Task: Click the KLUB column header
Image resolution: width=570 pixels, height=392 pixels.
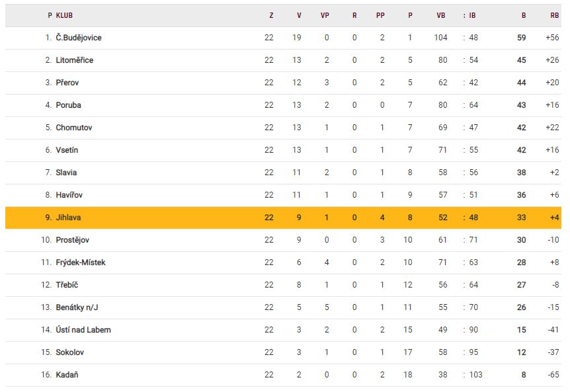Action: 64,15
